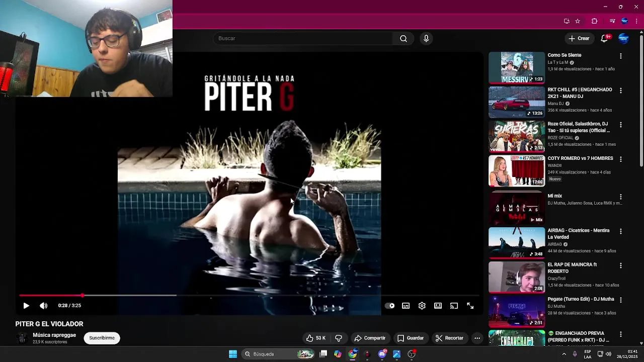
Task: Open options menu for RKT CHILL #5
Action: click(x=620, y=90)
